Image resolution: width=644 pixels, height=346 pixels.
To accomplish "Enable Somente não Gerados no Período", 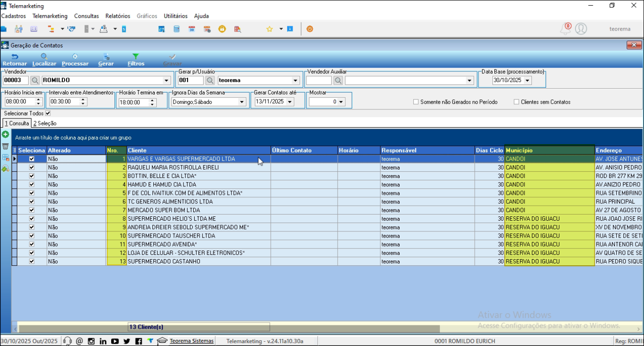I will coord(416,102).
